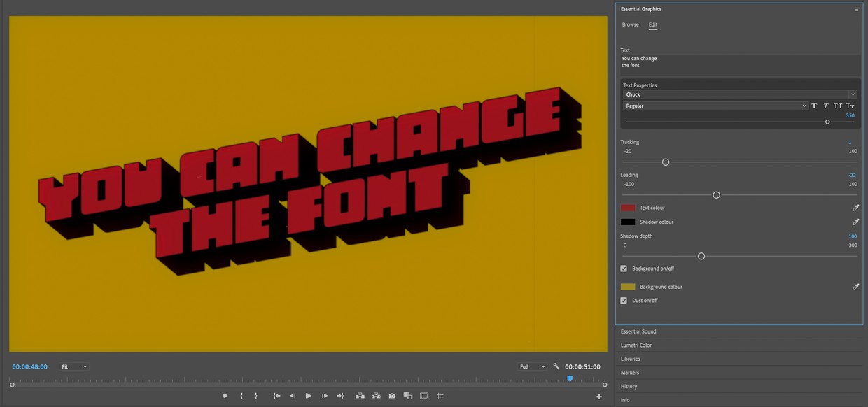Disable the Dust on/off checkbox

624,301
